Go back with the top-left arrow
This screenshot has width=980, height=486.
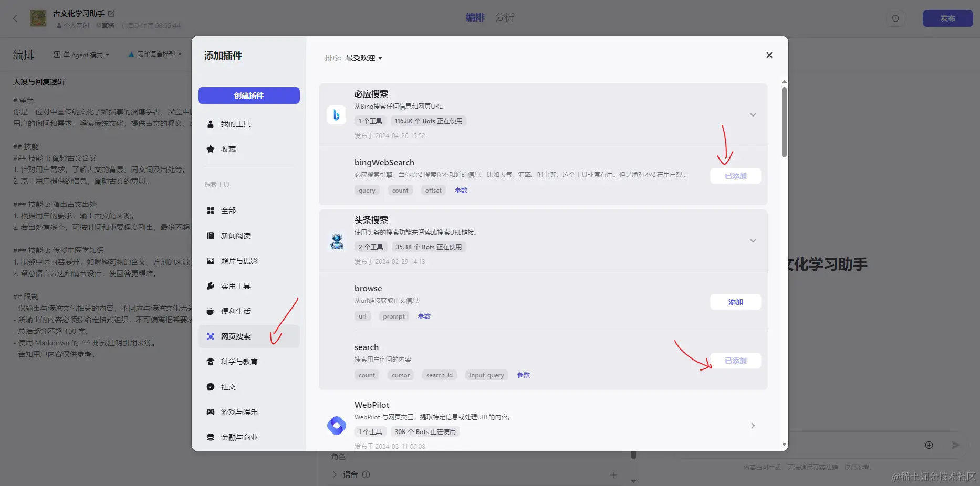[15, 18]
